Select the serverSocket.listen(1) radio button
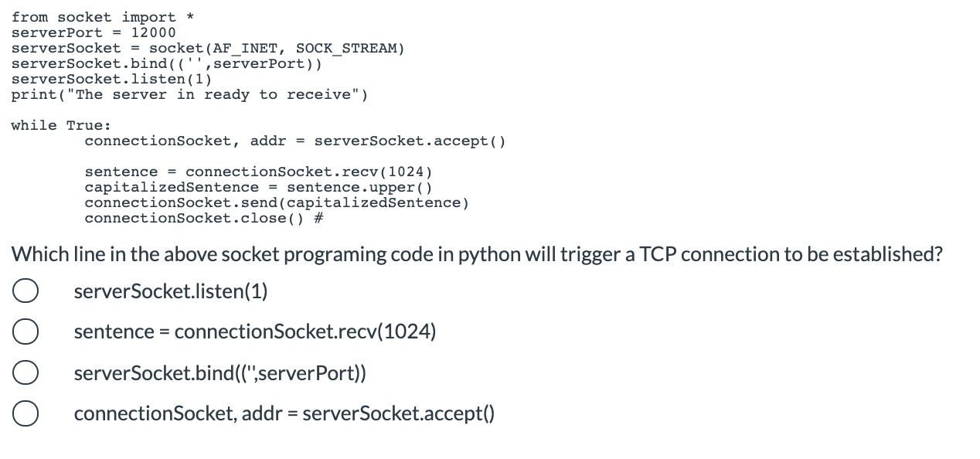Image resolution: width=980 pixels, height=459 pixels. point(26,291)
